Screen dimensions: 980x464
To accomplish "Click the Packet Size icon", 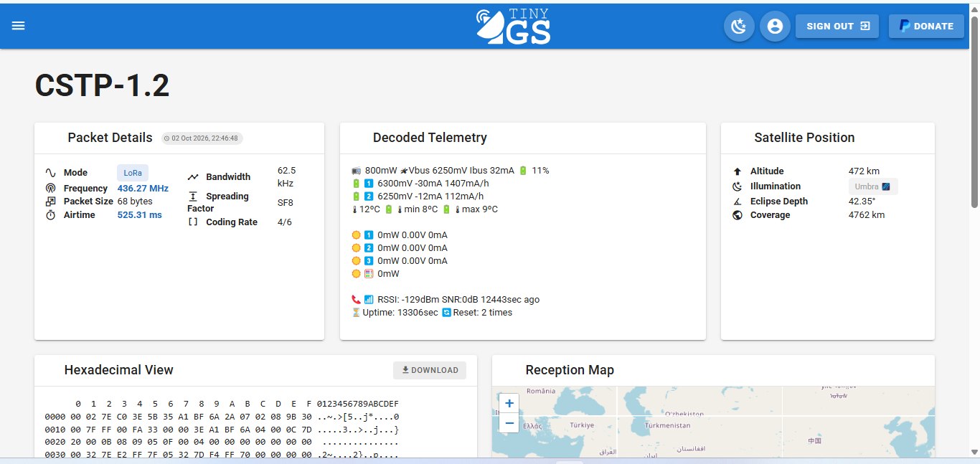I will 51,202.
